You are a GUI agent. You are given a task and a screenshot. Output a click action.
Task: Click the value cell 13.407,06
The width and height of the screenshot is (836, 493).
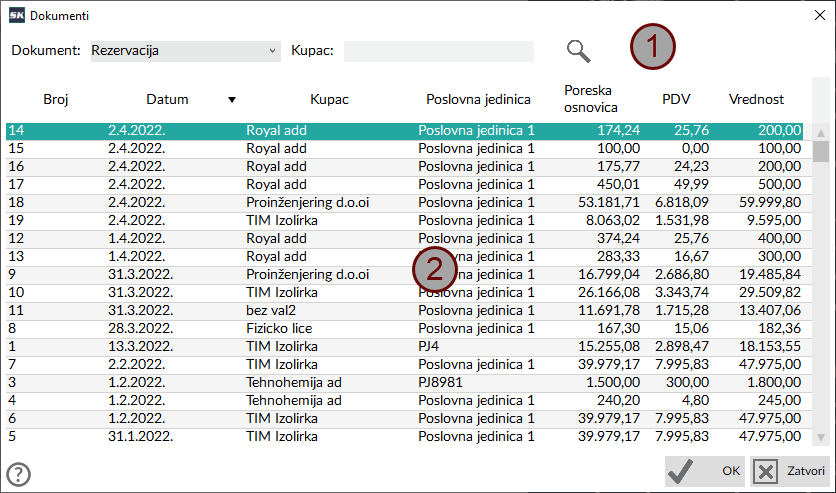(770, 311)
